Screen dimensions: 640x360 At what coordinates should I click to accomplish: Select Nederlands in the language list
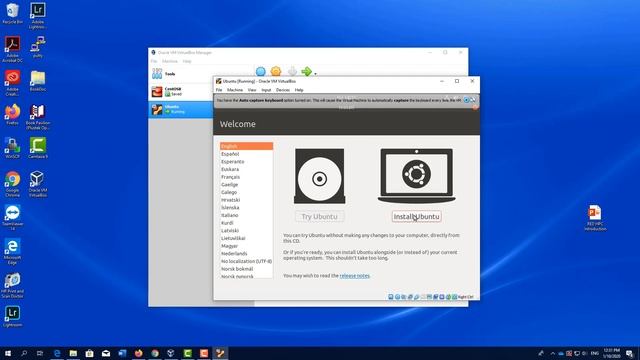pos(246,253)
